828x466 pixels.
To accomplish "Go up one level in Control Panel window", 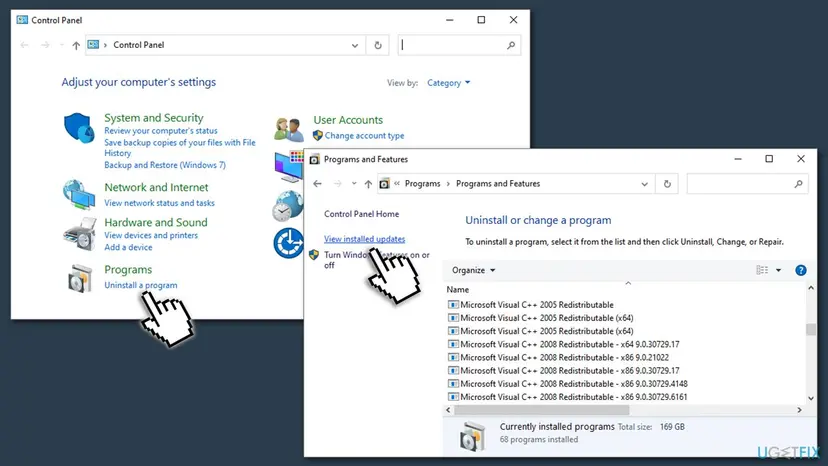I will pyautogui.click(x=76, y=45).
